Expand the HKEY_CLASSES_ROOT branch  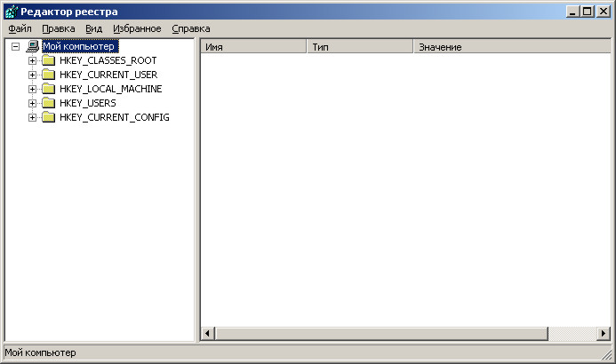(32, 60)
